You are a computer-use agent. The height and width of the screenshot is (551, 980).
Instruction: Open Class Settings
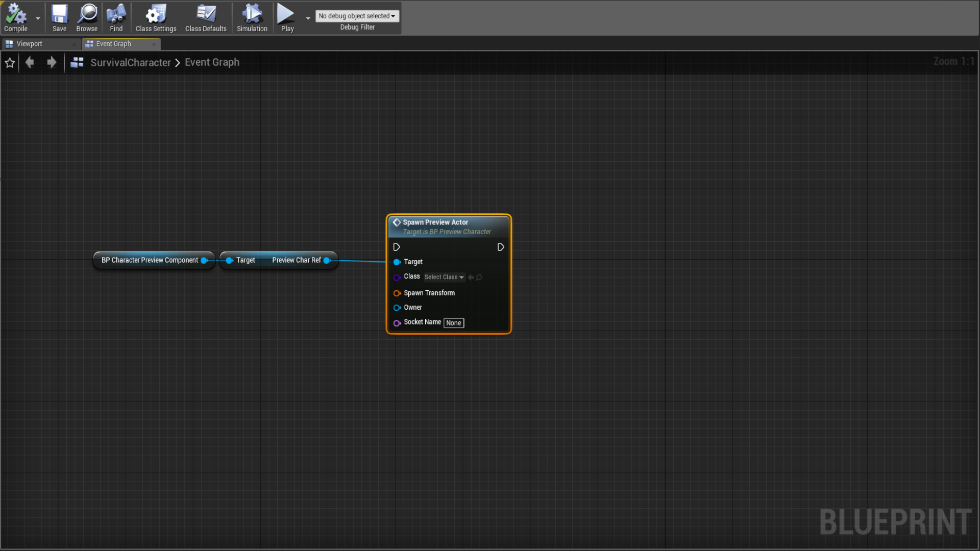coord(156,18)
